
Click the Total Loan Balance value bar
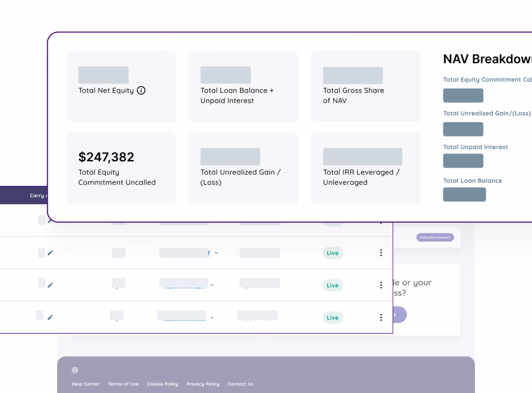(x=463, y=194)
